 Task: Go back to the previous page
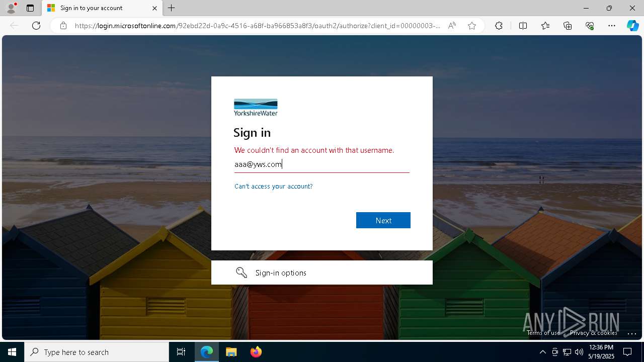pos(14,26)
